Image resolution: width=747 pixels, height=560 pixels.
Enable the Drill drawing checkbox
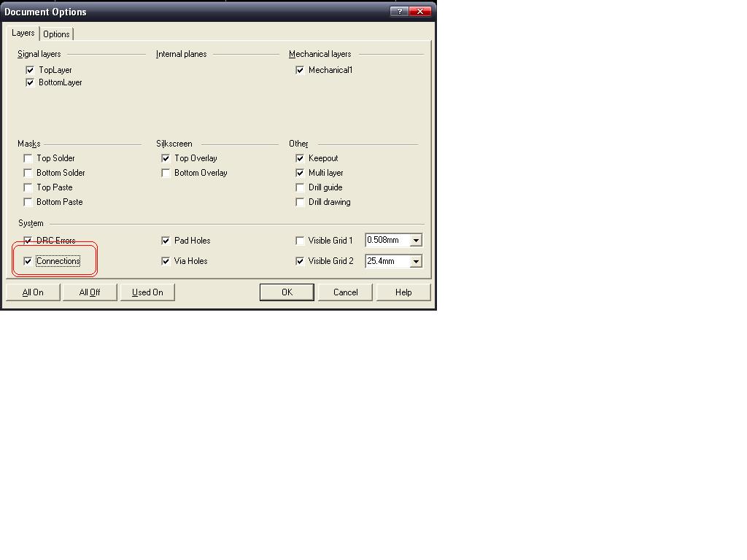tap(300, 202)
